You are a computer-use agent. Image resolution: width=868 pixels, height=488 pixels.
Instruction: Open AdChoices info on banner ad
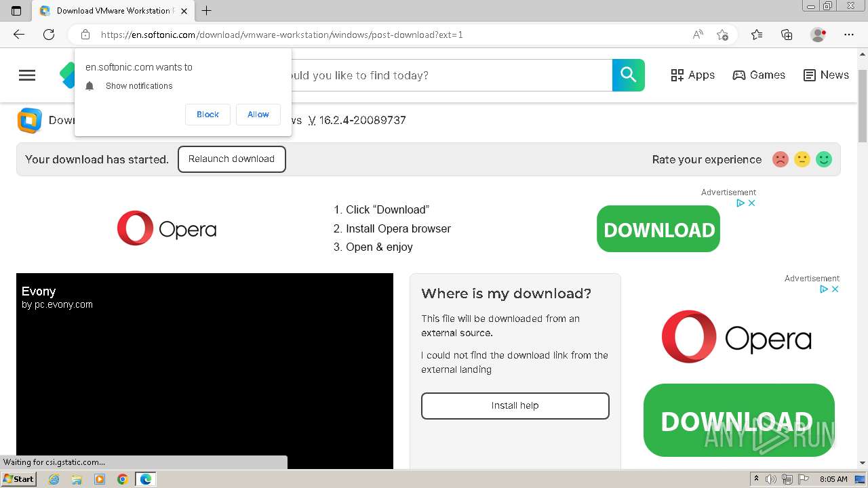coord(741,203)
